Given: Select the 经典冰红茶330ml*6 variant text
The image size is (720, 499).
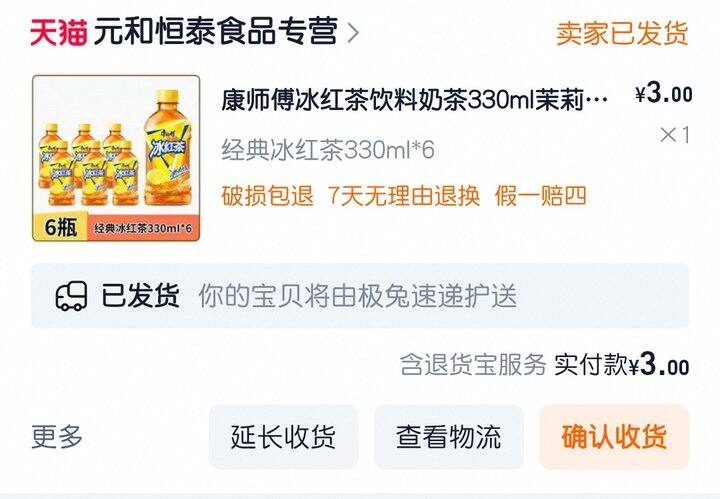Looking at the screenshot, I should [x=328, y=149].
